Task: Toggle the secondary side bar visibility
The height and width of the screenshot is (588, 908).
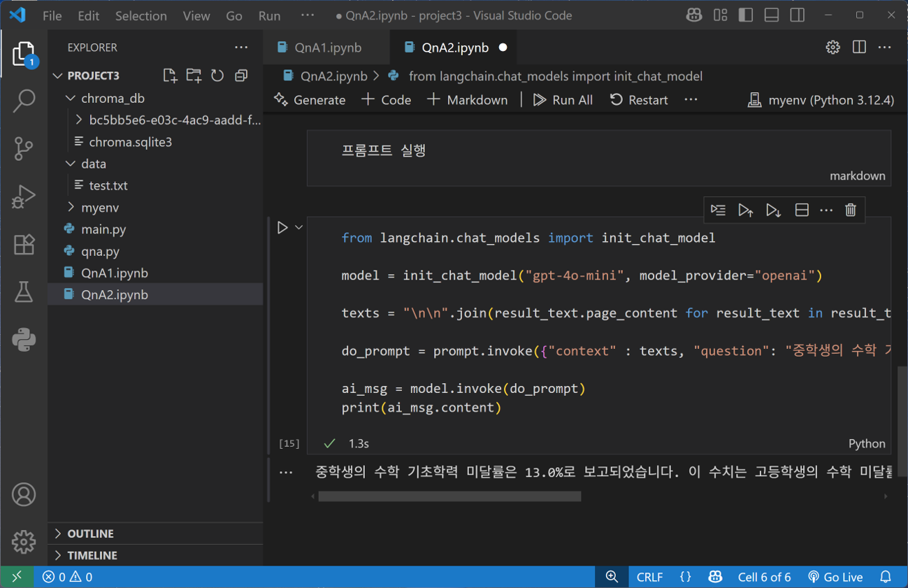Action: click(798, 15)
